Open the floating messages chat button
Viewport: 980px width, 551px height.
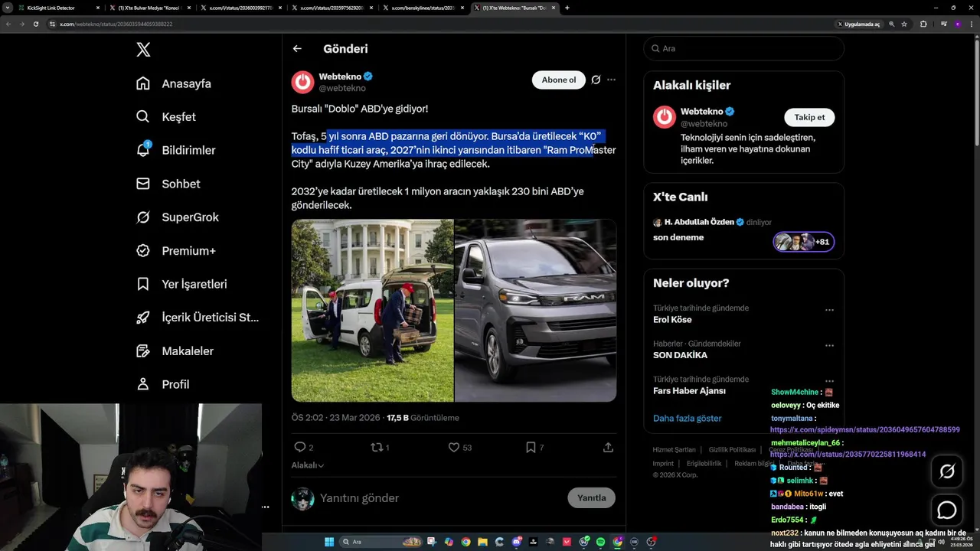point(947,510)
